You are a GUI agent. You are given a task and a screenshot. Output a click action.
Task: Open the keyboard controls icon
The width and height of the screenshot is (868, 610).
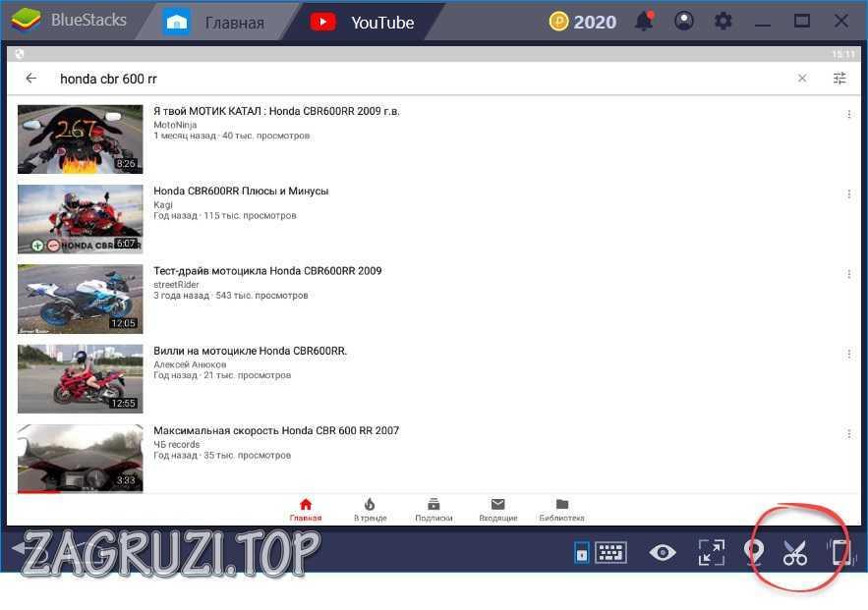pyautogui.click(x=611, y=552)
